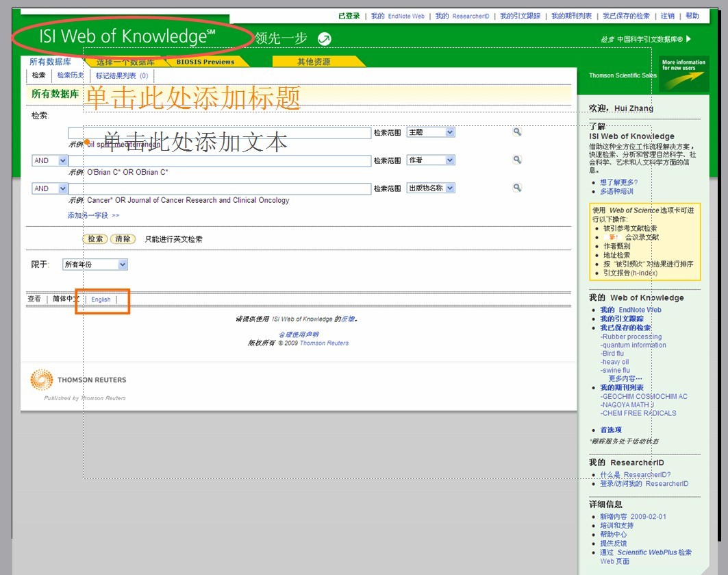Click the arrow beside 中国科学引文数据库
The width and height of the screenshot is (728, 575).
pyautogui.click(x=688, y=39)
